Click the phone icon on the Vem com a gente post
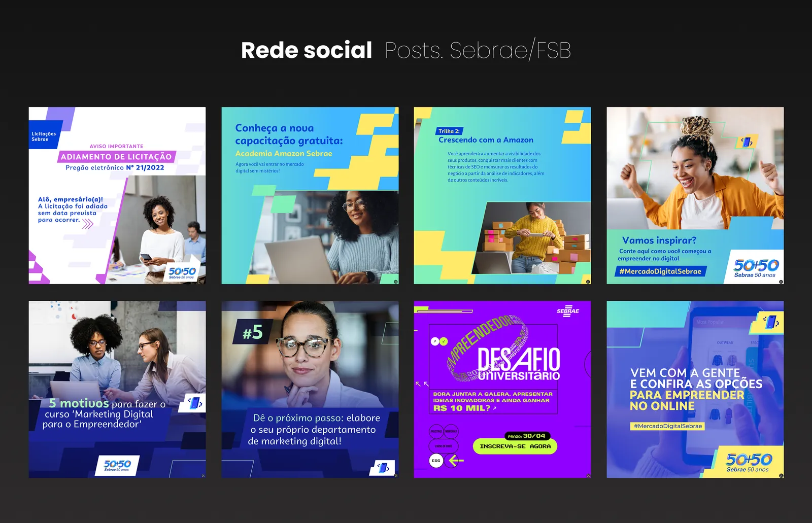The width and height of the screenshot is (812, 523). 771,321
